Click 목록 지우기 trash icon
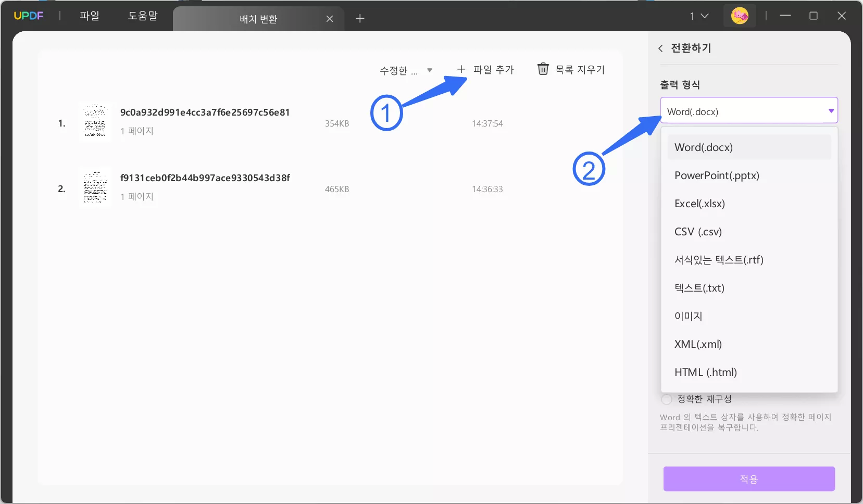Image resolution: width=863 pixels, height=504 pixels. pos(543,69)
